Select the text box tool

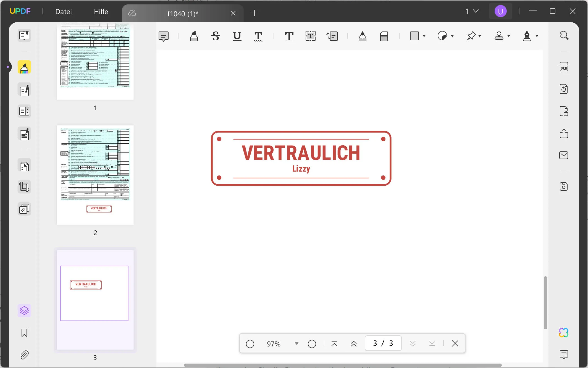click(311, 36)
